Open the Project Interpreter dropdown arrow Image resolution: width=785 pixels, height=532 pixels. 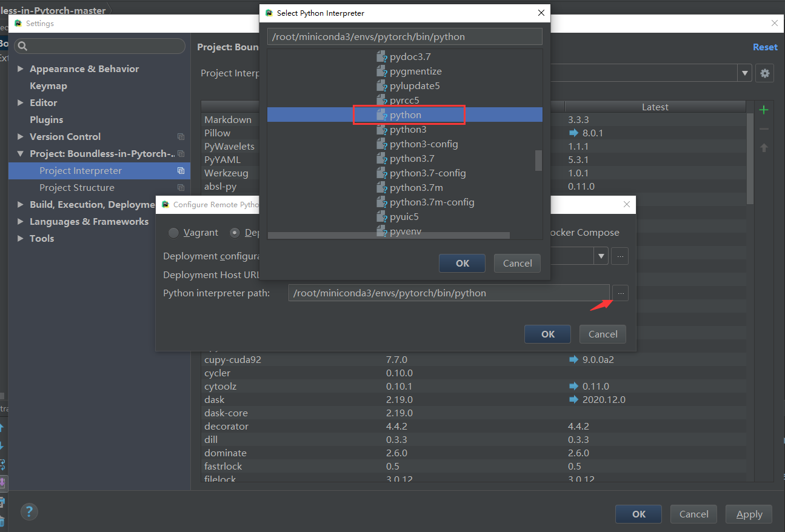tap(744, 73)
